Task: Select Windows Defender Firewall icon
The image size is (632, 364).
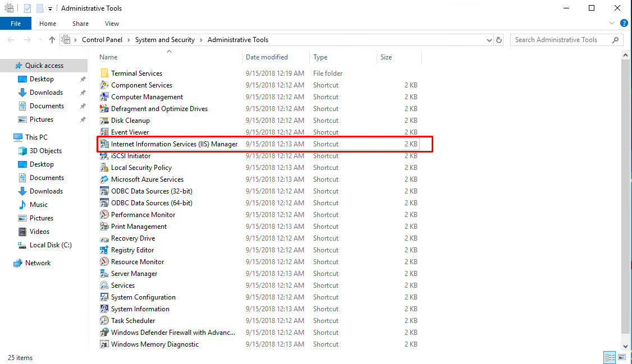Action: (x=104, y=332)
